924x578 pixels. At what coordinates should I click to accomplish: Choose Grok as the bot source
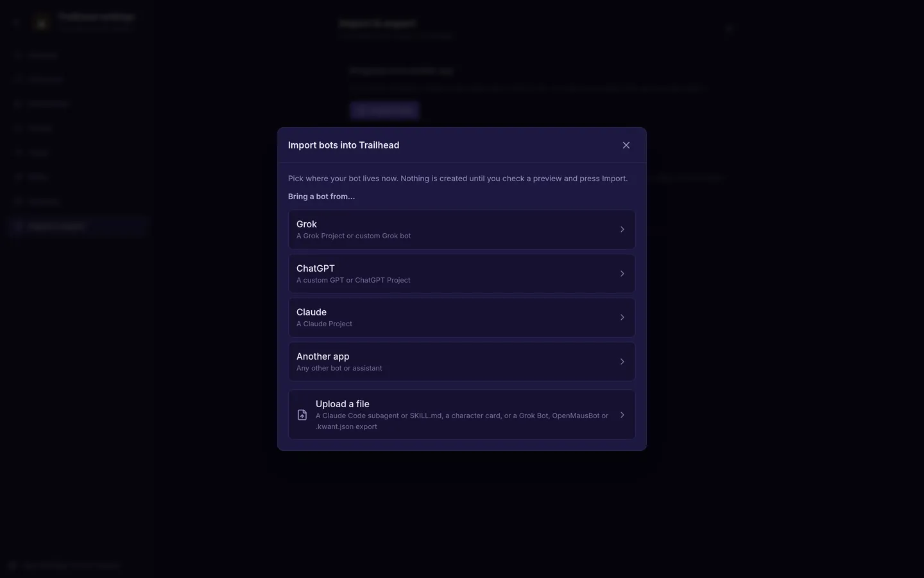pos(462,229)
